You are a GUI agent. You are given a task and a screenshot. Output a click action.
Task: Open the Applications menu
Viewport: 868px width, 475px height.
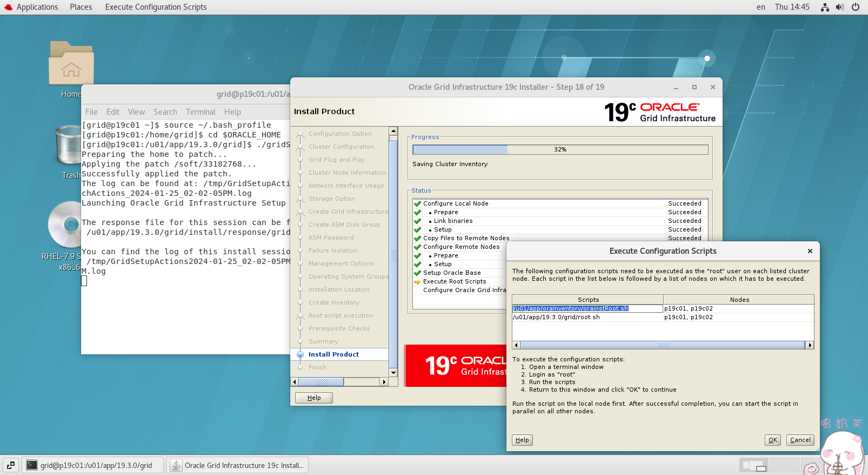click(37, 7)
